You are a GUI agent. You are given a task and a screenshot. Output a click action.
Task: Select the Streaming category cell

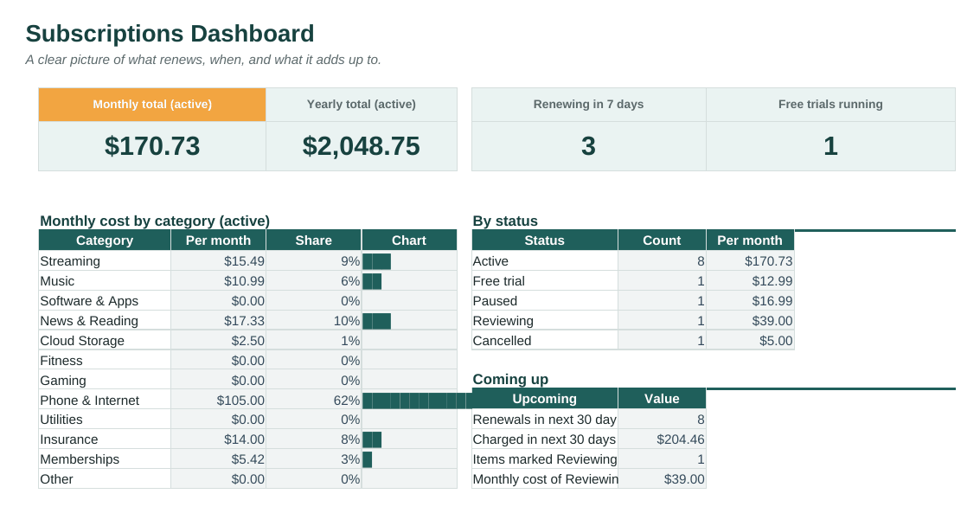105,261
